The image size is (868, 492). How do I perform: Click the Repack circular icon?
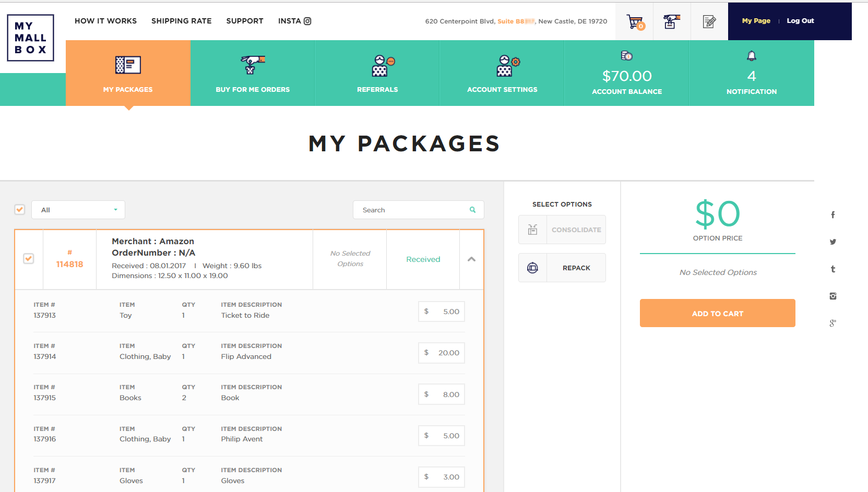(532, 268)
